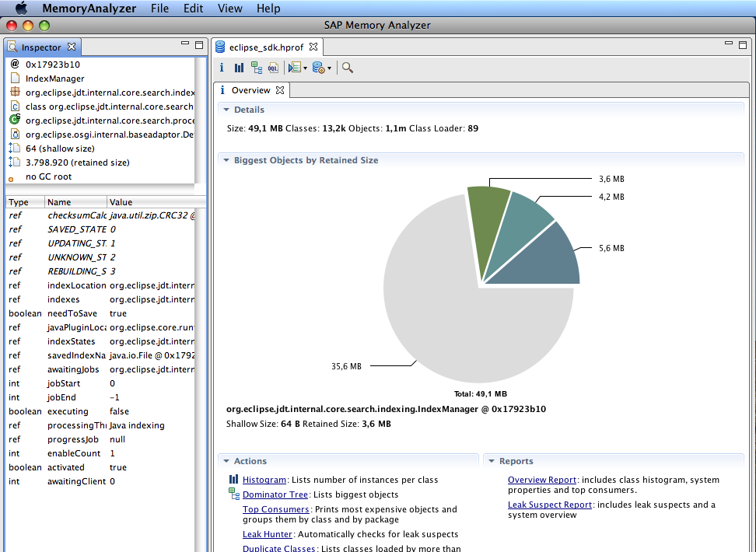Collapse Biggest Objects by Retained Size section

226,160
